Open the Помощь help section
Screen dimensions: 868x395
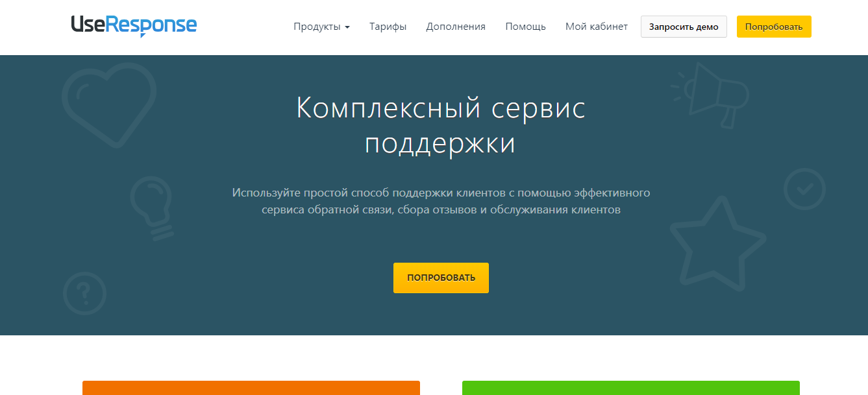coord(525,27)
